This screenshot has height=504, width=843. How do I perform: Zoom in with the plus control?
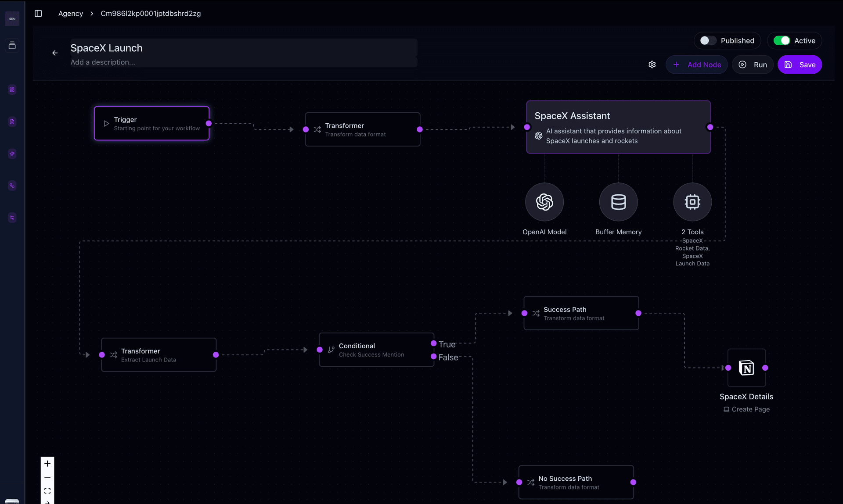coord(47,463)
